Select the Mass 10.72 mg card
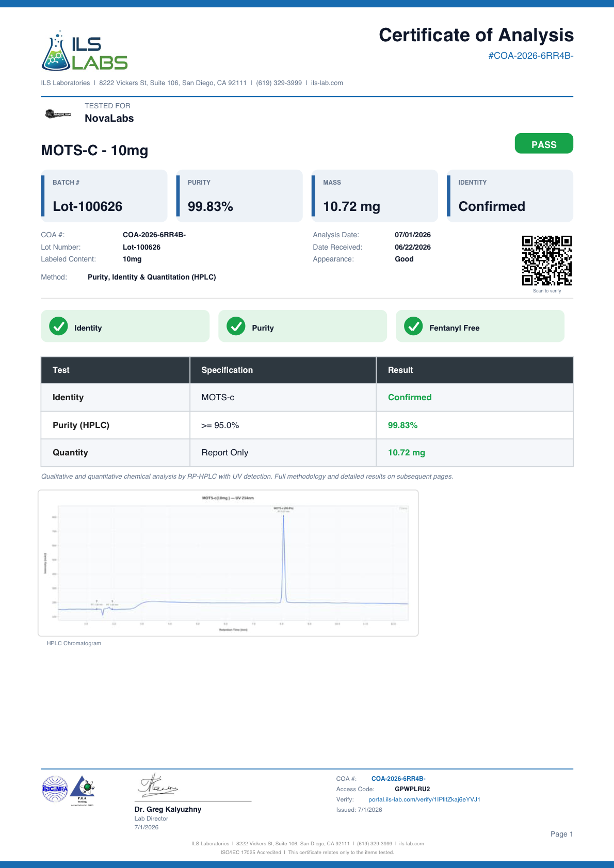The image size is (614, 868). (375, 196)
